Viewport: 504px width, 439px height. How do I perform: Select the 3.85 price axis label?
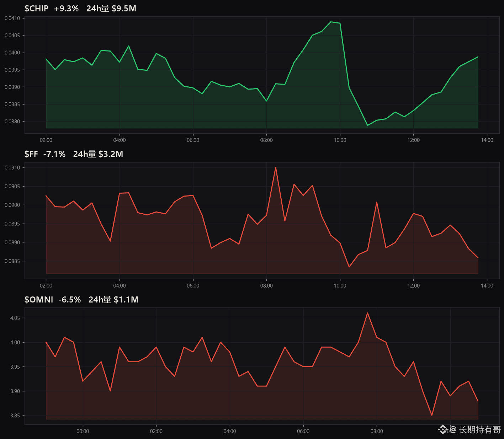coord(15,416)
